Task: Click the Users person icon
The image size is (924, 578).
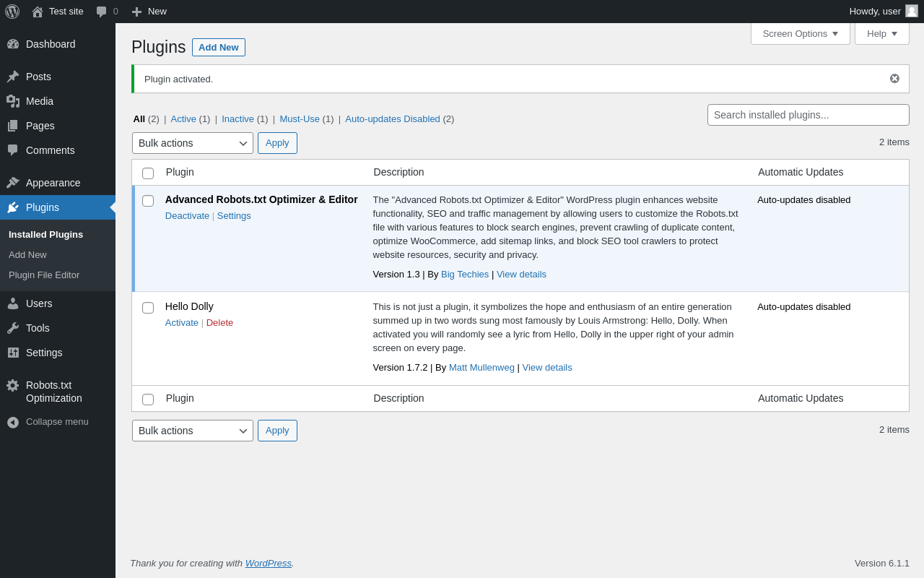Action: tap(13, 303)
